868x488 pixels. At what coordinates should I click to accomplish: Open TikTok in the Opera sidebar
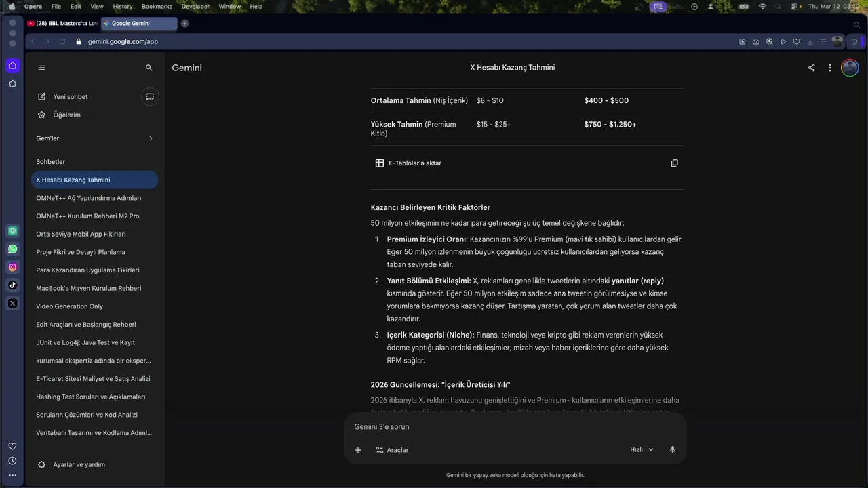[x=12, y=285]
